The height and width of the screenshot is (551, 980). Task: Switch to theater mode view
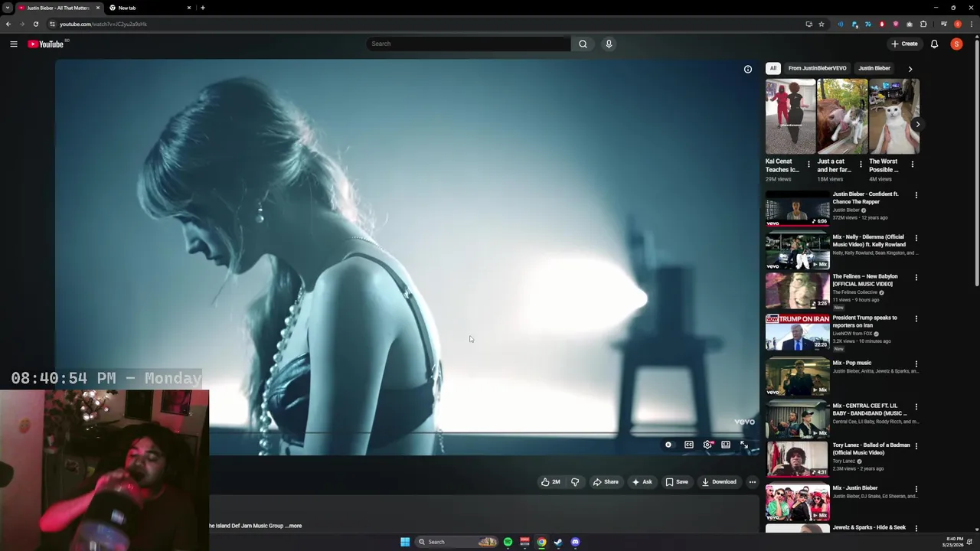pos(726,445)
